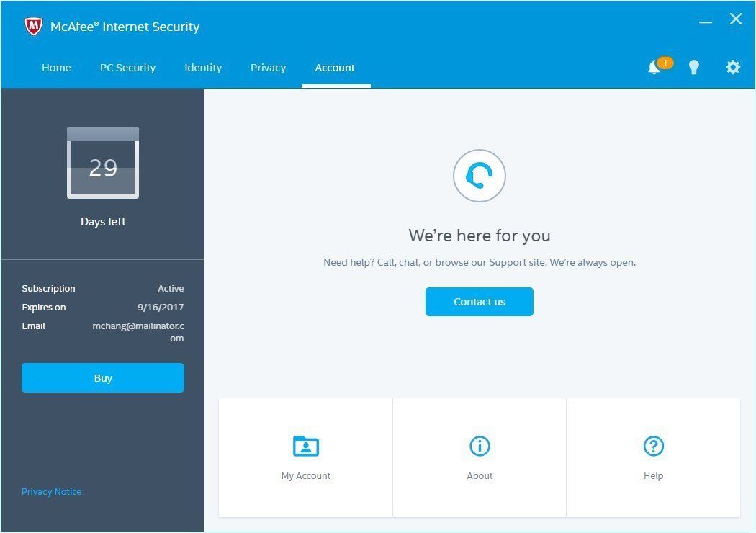The image size is (756, 533).
Task: Click the Days left text
Action: tap(103, 222)
